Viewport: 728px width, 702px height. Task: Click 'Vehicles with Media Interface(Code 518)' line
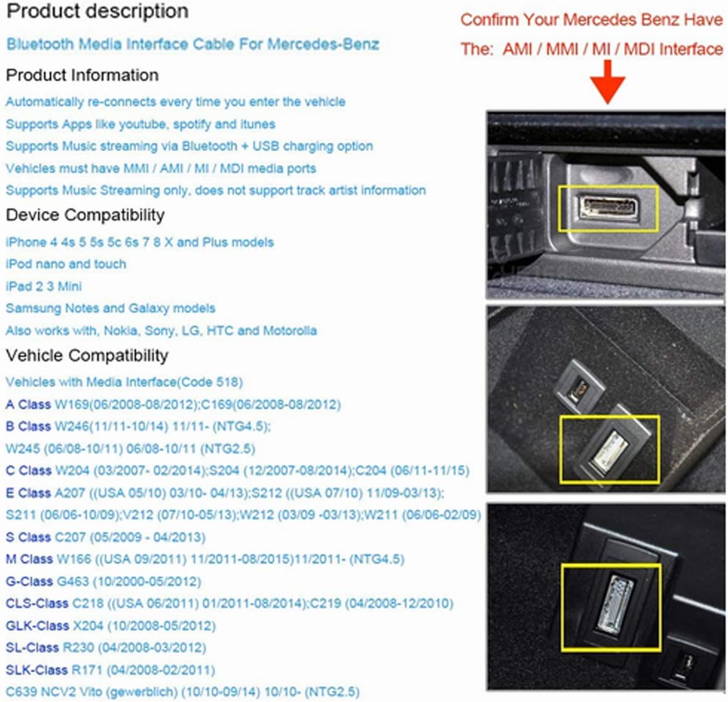click(124, 382)
